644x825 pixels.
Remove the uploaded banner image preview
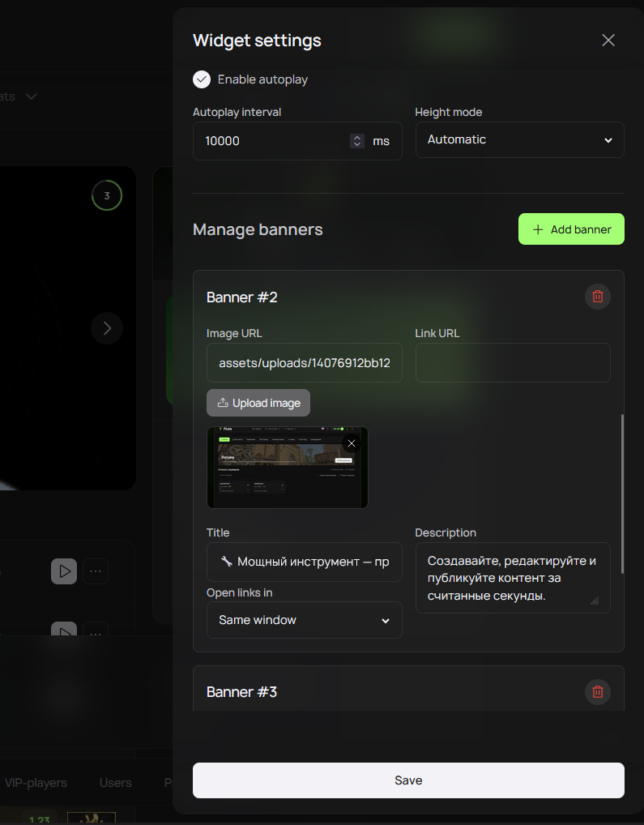[351, 443]
